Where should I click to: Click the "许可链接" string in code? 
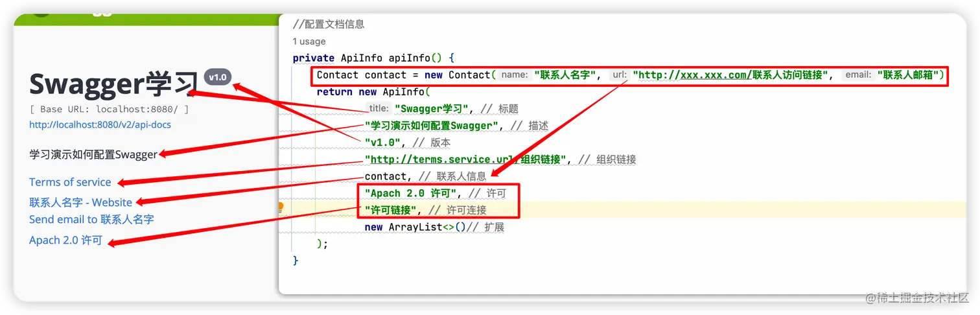tap(391, 210)
